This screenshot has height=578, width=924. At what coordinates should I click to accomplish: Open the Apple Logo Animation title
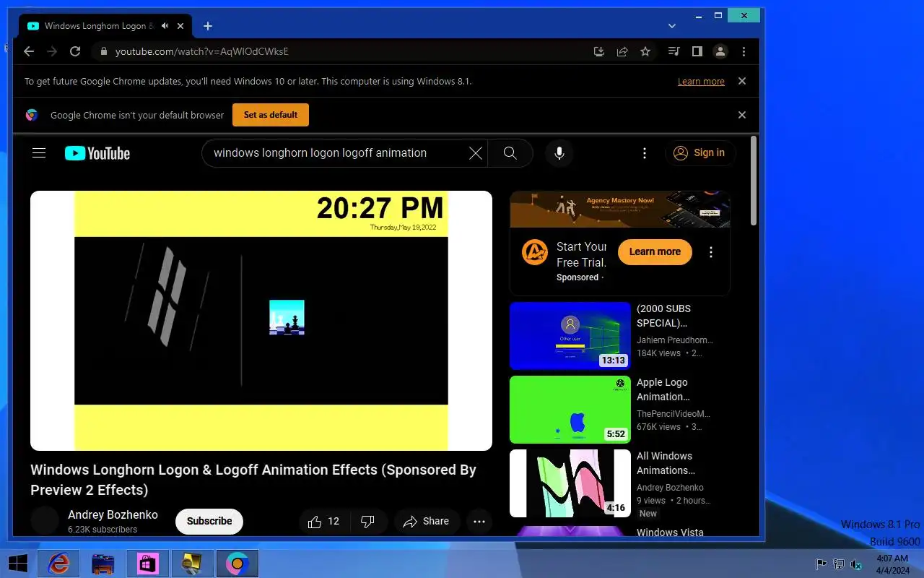click(x=663, y=389)
